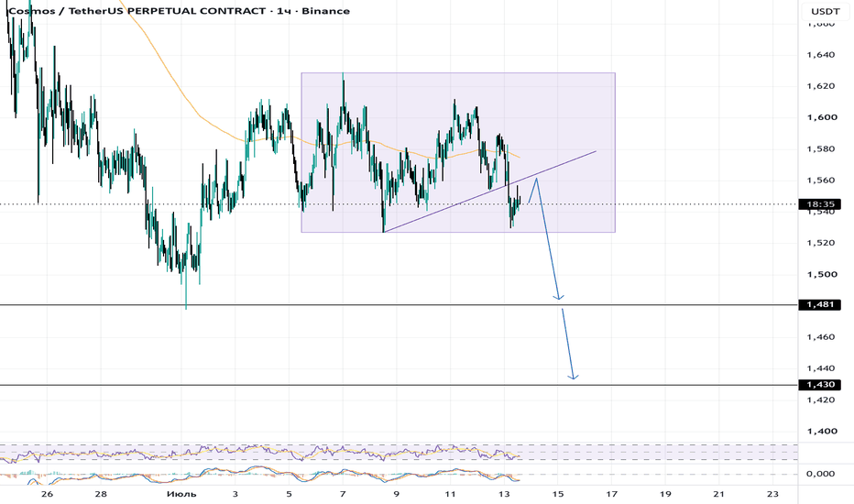The width and height of the screenshot is (854, 504).
Task: Click the 18:35 countdown price label
Action: (820, 204)
